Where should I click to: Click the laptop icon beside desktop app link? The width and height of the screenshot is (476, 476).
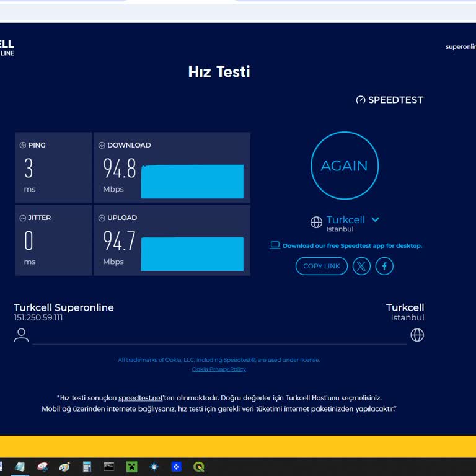(275, 245)
